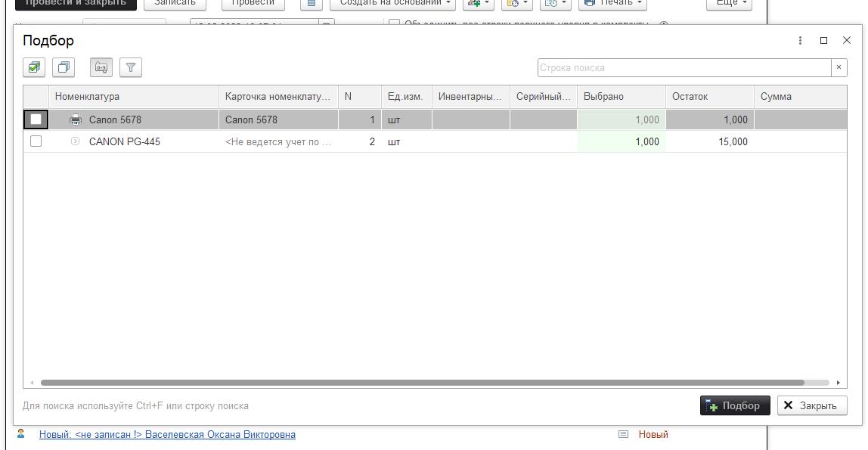Sort by the Номенклатура column header
This screenshot has width=868, height=450.
point(134,97)
